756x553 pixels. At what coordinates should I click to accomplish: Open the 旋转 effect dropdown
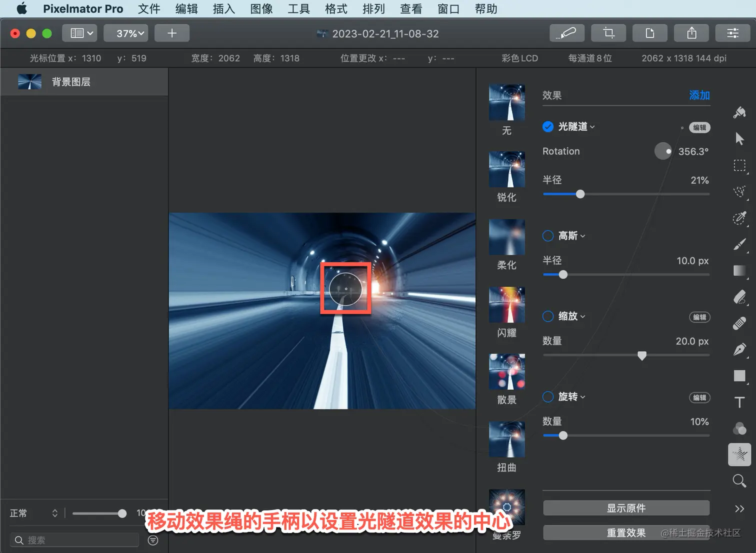[x=571, y=396]
